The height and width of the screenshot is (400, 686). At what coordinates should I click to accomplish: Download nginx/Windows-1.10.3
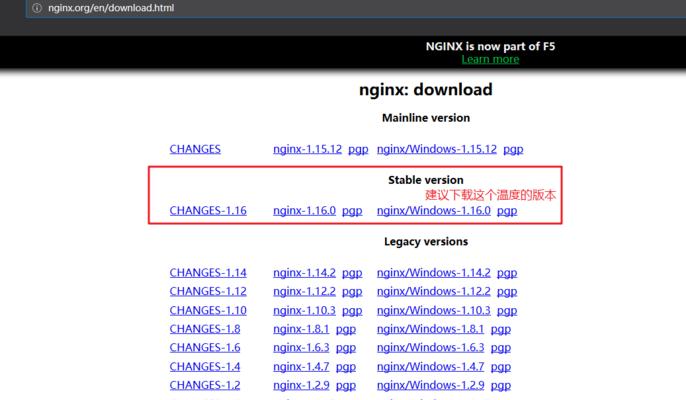point(434,310)
